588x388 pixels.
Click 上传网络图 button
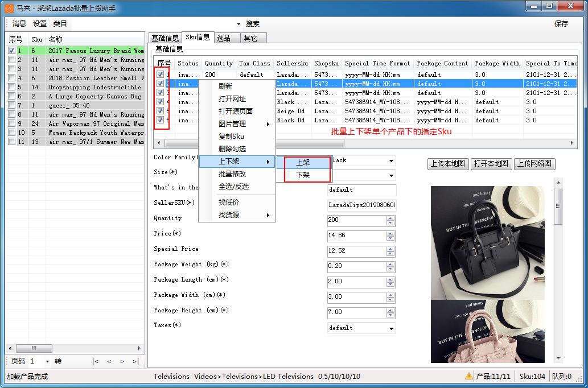click(x=534, y=164)
